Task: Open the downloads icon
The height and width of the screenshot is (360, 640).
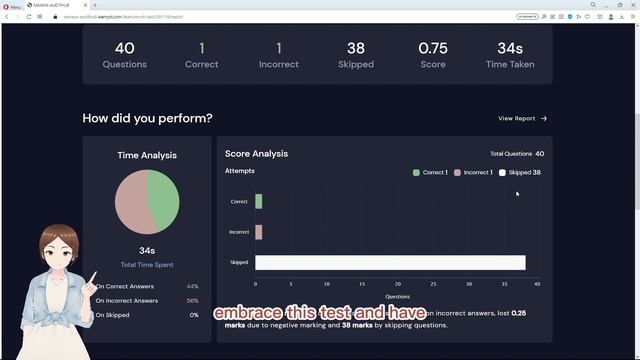Action: tap(622, 17)
